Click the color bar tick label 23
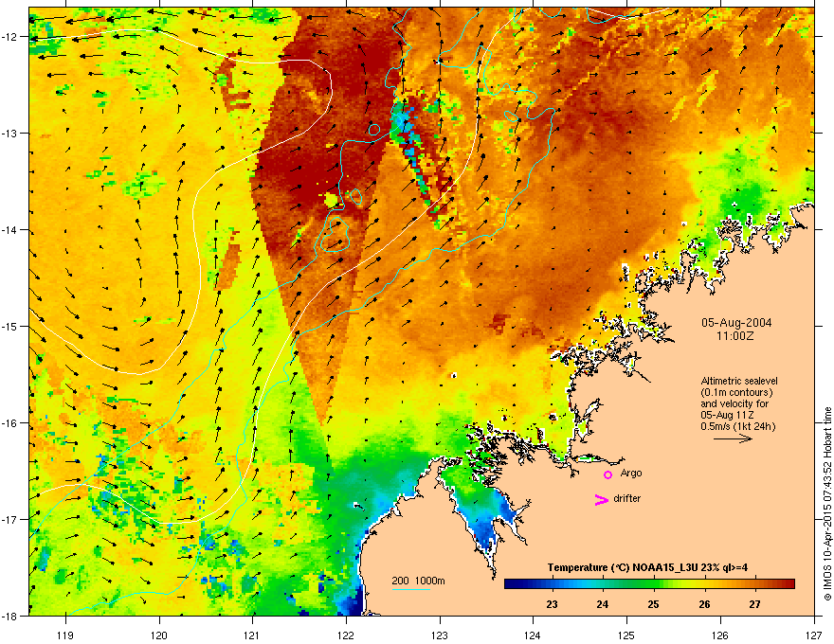This screenshot has width=834, height=644. point(552,604)
